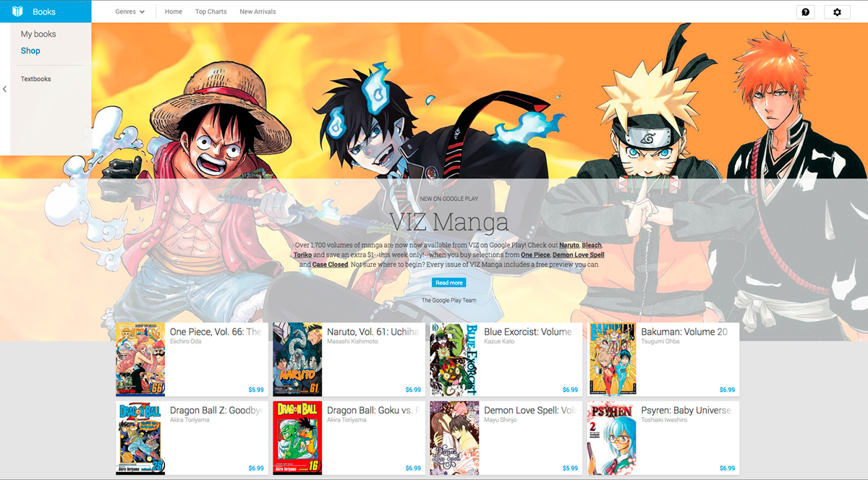
Task: Click author Kazue Kato
Action: click(499, 341)
